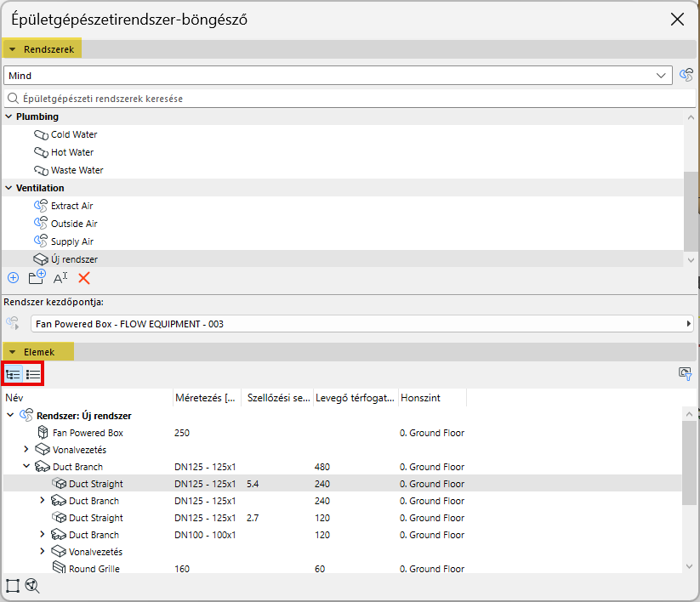Switch elements to hierarchical tree view
This screenshot has height=602, width=700.
(14, 373)
